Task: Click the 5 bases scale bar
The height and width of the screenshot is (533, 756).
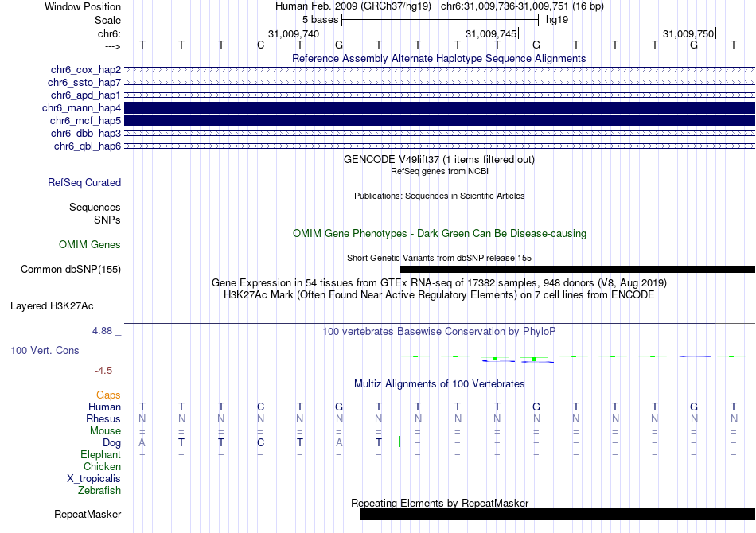Action: tap(440, 20)
